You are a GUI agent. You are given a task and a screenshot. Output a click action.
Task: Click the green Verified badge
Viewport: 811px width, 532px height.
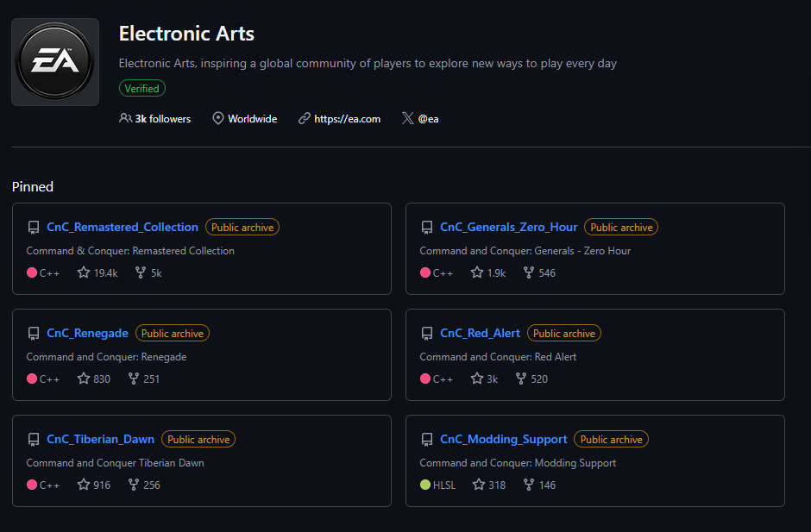[142, 89]
